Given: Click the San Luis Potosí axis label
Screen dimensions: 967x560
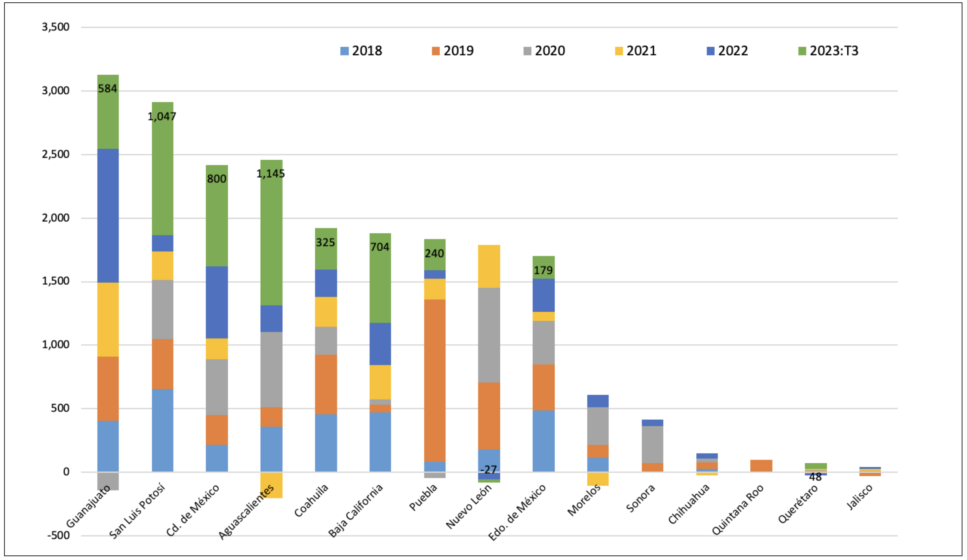Looking at the screenshot, I should point(137,511).
